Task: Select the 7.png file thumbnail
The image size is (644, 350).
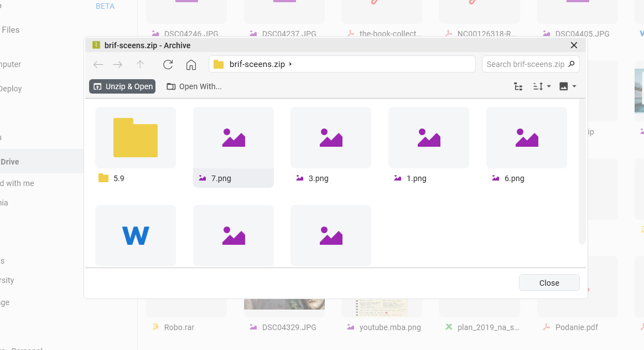Action: click(x=233, y=138)
